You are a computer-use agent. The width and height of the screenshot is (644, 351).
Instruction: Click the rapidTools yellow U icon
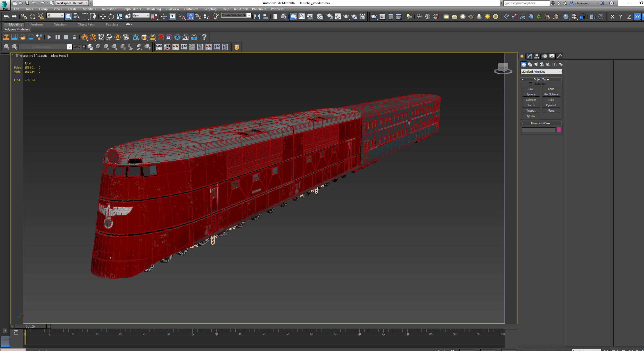(x=236, y=47)
